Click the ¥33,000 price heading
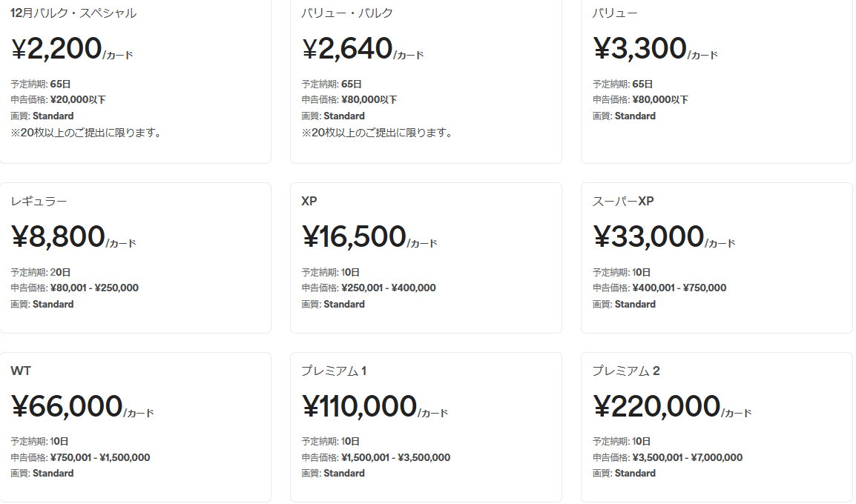856x504 pixels. pos(649,237)
